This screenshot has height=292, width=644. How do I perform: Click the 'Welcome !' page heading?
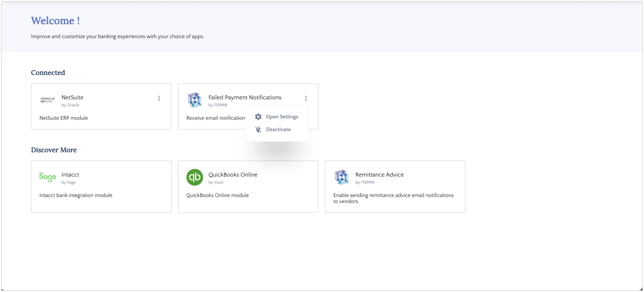pyautogui.click(x=55, y=21)
